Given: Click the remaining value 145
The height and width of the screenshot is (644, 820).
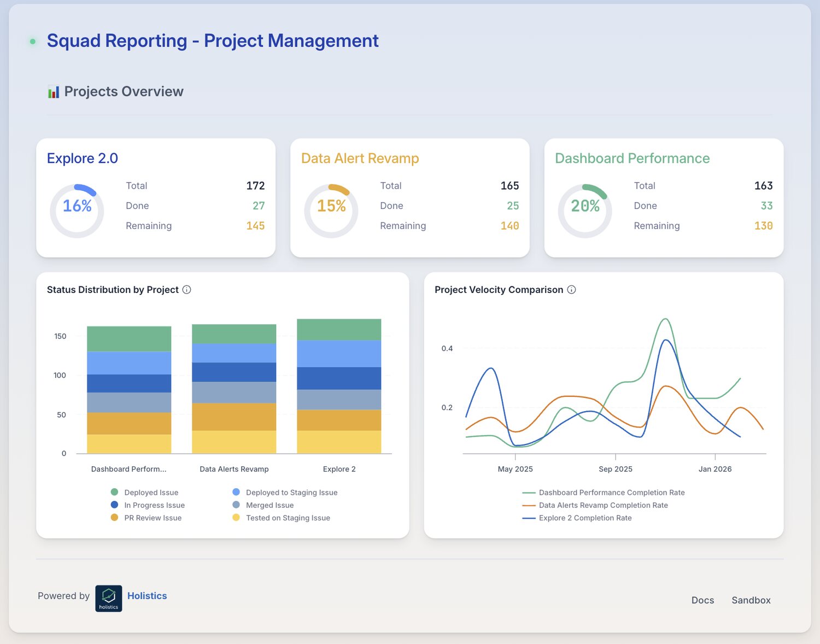Looking at the screenshot, I should point(255,226).
